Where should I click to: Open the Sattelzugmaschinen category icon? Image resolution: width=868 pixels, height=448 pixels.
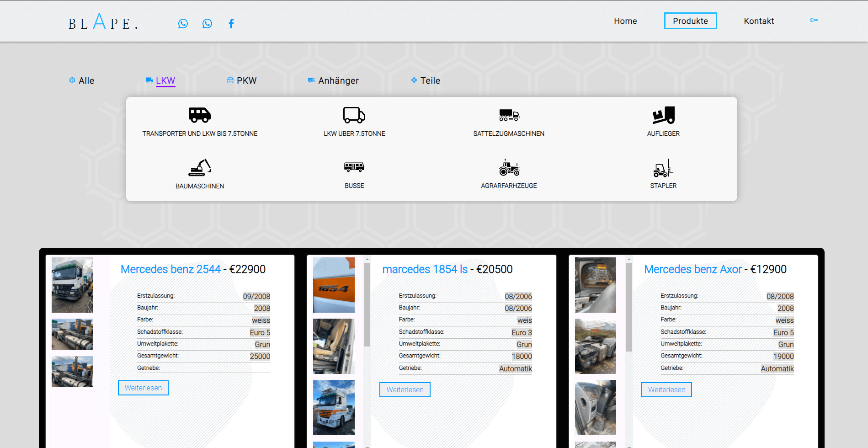(509, 115)
